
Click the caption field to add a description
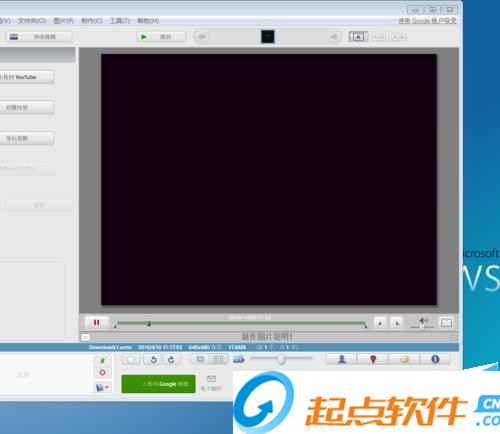[x=267, y=337]
